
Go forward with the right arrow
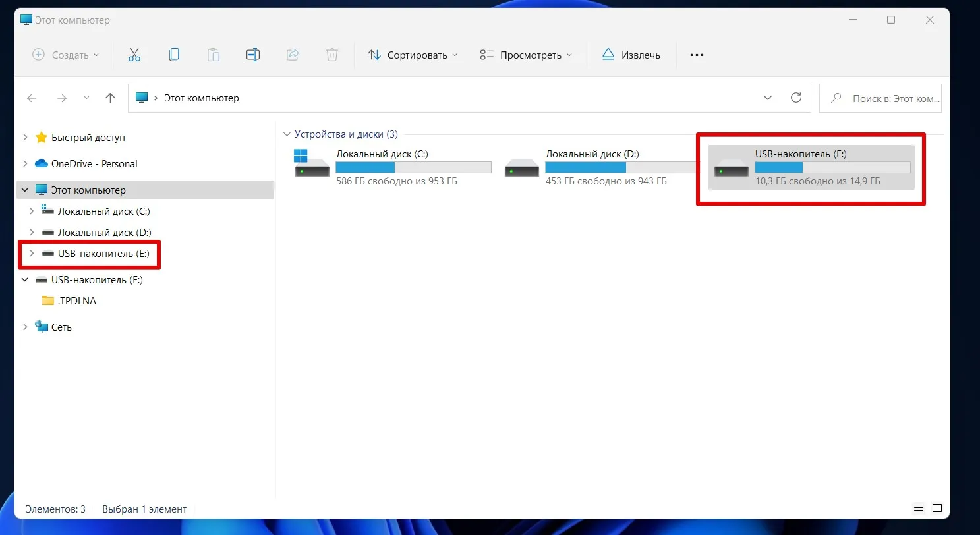(62, 98)
